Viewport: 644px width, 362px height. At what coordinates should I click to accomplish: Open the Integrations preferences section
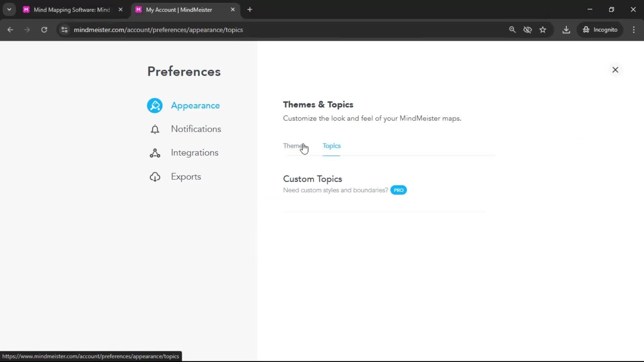point(195,153)
